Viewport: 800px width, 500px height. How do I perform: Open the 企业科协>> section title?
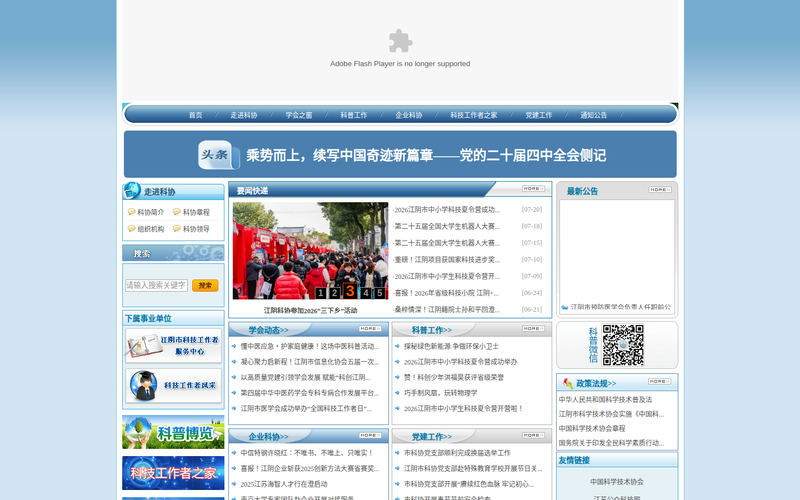[268, 437]
